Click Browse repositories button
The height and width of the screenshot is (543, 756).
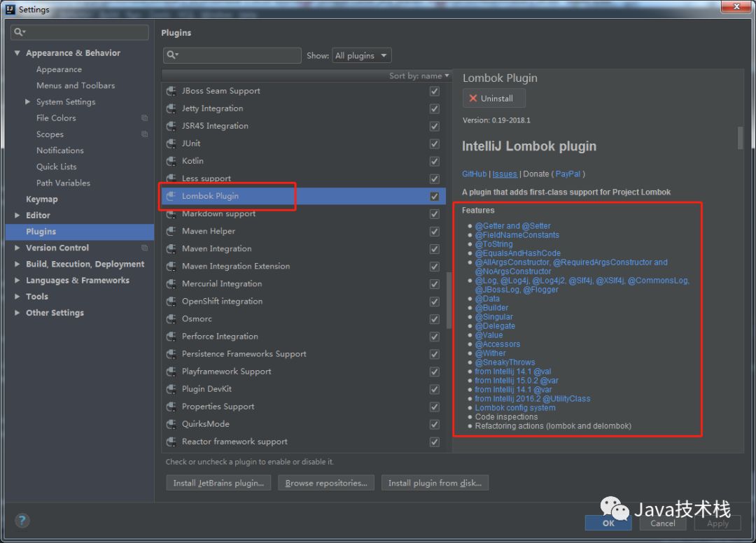pos(326,483)
